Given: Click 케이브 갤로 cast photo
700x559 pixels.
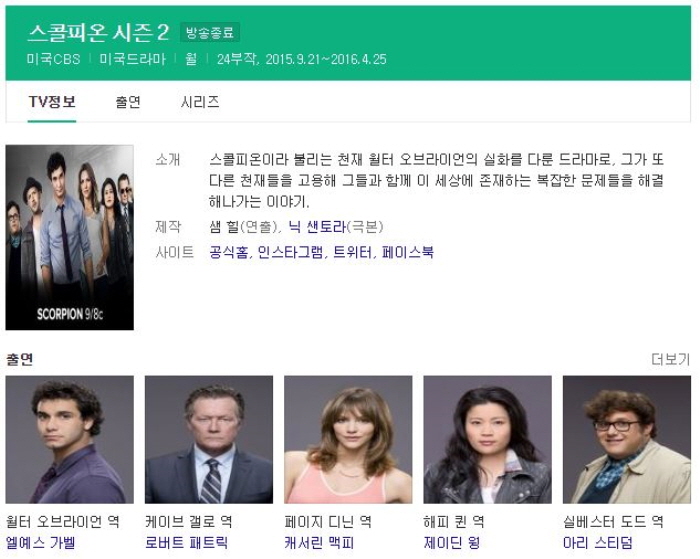Looking at the screenshot, I should click(209, 440).
